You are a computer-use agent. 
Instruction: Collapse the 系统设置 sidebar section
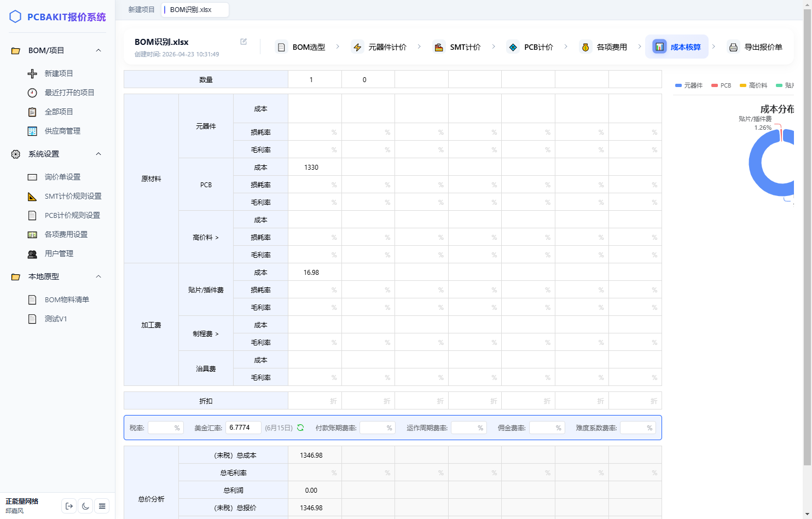98,154
